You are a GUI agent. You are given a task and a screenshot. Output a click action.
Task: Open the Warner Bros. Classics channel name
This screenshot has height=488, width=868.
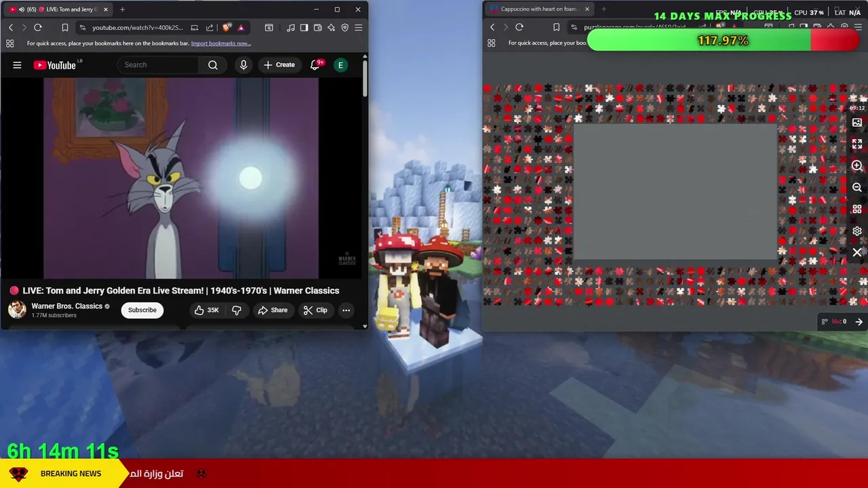click(x=67, y=306)
